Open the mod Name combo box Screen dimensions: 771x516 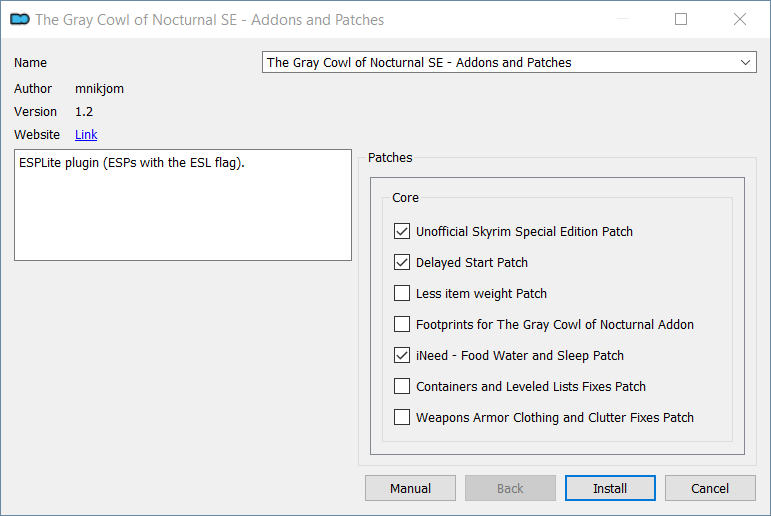509,62
